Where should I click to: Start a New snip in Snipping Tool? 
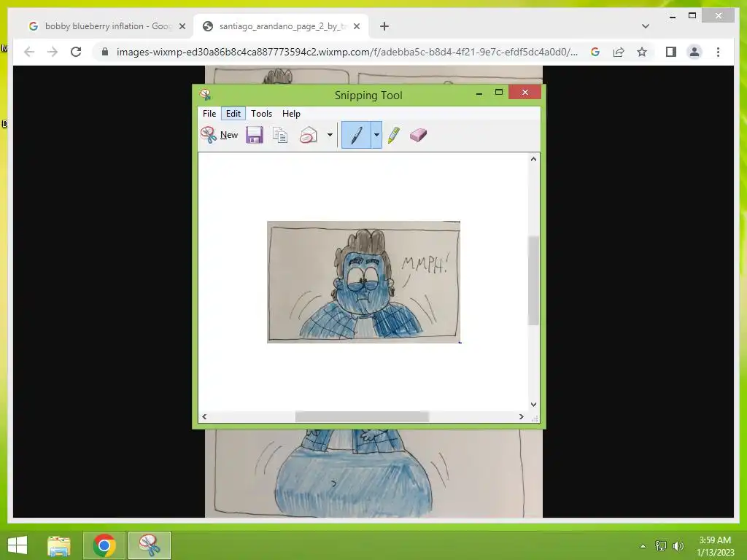(219, 135)
